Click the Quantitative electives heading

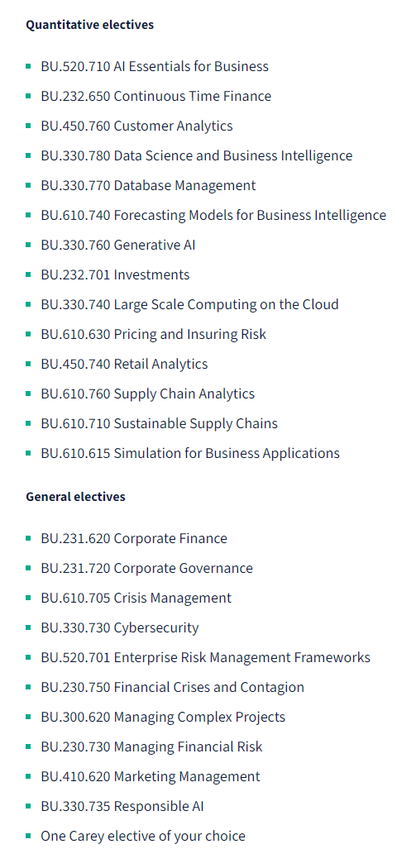tap(90, 25)
